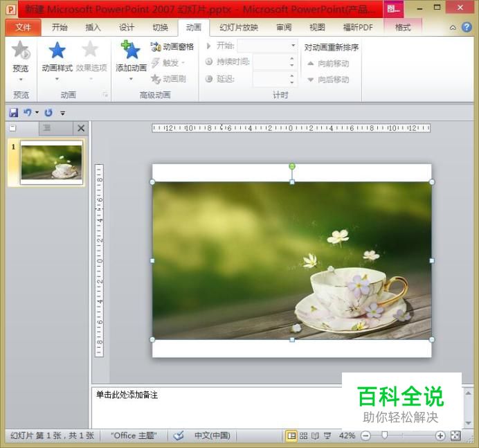Click the PowerPoint app icon in title bar
This screenshot has width=479, height=448.
point(10,10)
